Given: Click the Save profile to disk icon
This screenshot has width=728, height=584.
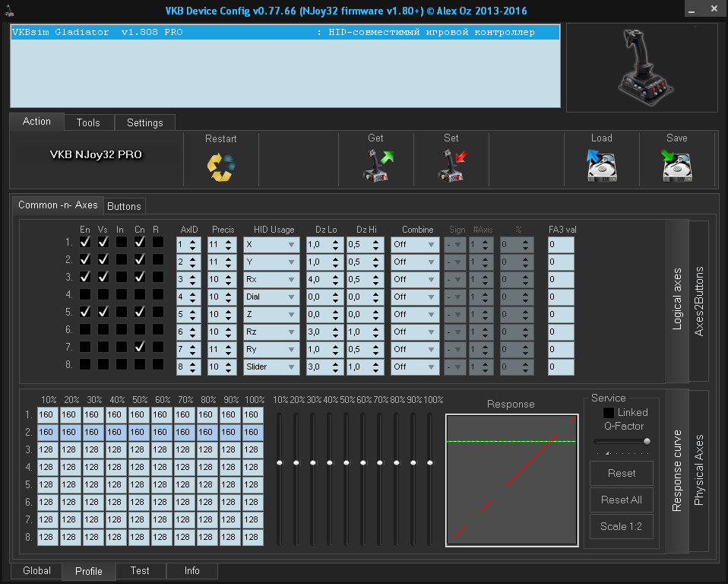Looking at the screenshot, I should tap(676, 166).
